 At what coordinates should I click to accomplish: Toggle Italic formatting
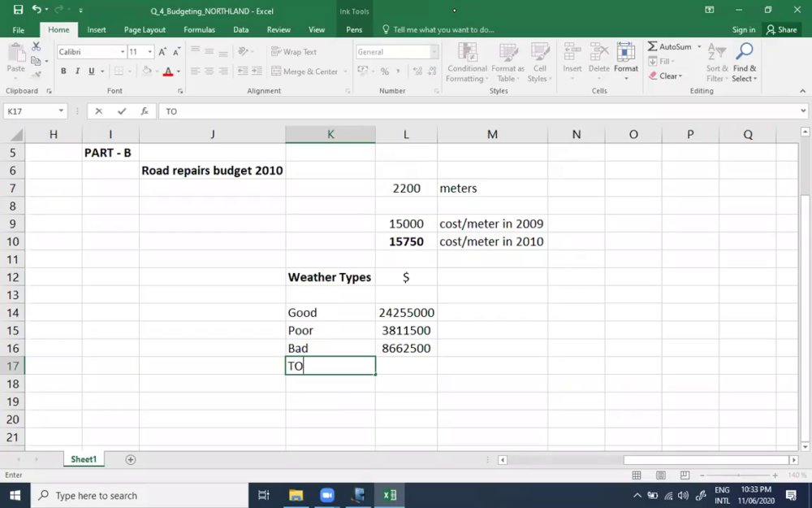(77, 71)
